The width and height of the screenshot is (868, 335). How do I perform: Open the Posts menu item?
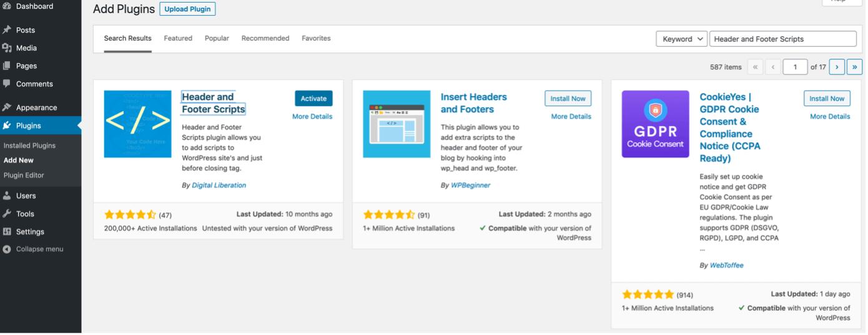[41, 30]
